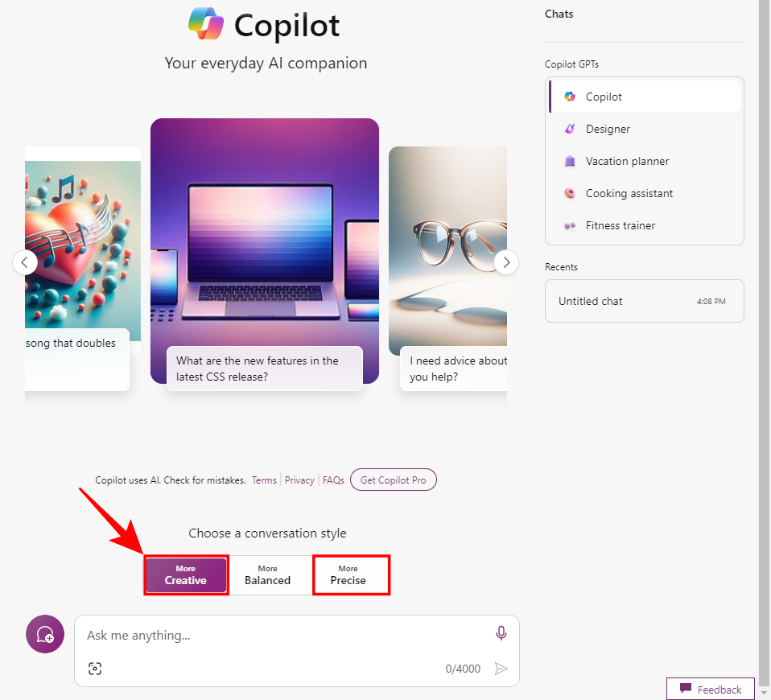Select More Balanced conversation style
This screenshot has width=771, height=700.
267,574
